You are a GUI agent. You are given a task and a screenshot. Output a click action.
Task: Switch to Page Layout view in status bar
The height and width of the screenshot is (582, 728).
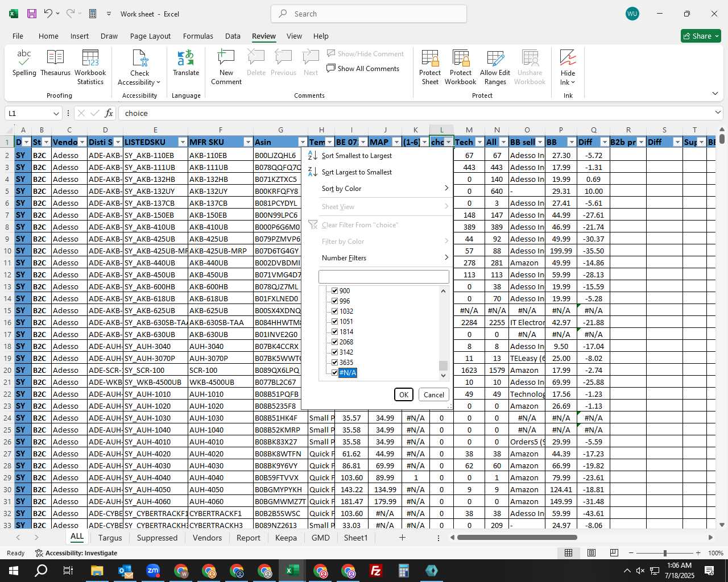(591, 553)
